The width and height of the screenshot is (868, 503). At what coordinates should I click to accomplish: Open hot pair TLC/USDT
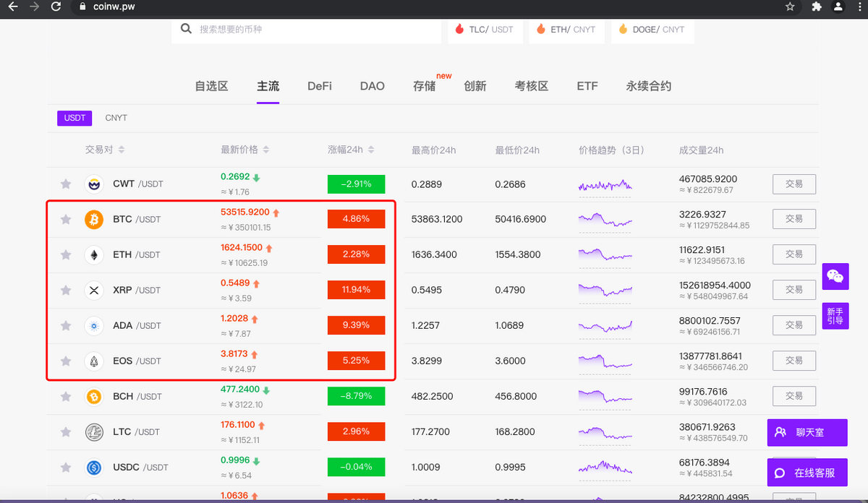[485, 30]
